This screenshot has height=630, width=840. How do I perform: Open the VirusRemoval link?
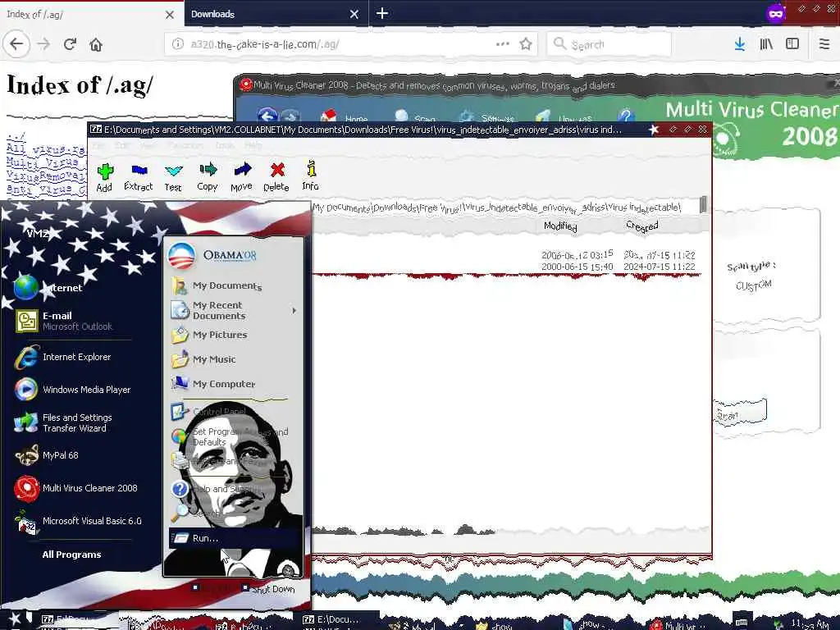coord(45,176)
